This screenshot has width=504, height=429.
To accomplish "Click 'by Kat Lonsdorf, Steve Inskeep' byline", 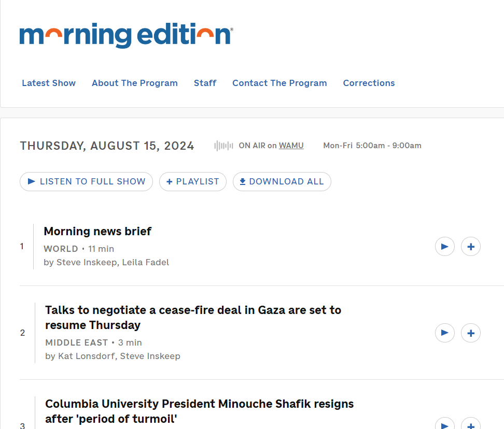I will coord(113,356).
